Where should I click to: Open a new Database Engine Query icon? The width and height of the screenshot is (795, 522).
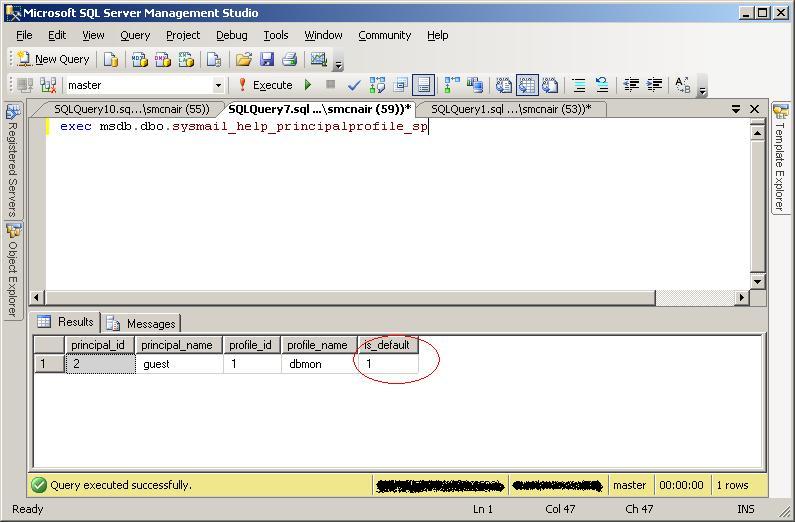[111, 60]
